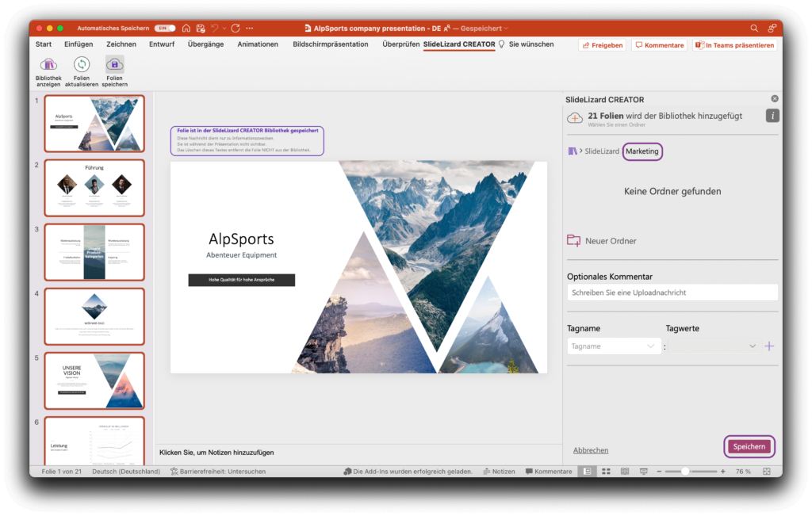Zoom in with the plus icon
Image resolution: width=812 pixels, height=516 pixels.
click(x=723, y=472)
